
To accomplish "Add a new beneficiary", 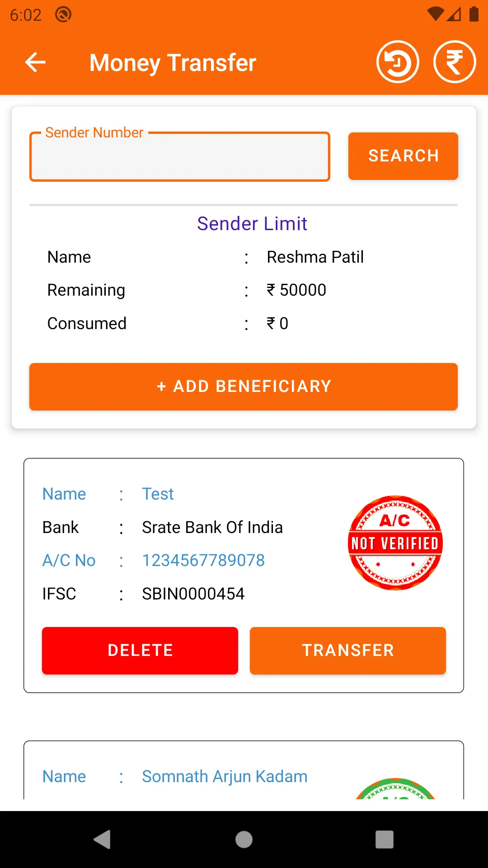I will click(x=244, y=387).
